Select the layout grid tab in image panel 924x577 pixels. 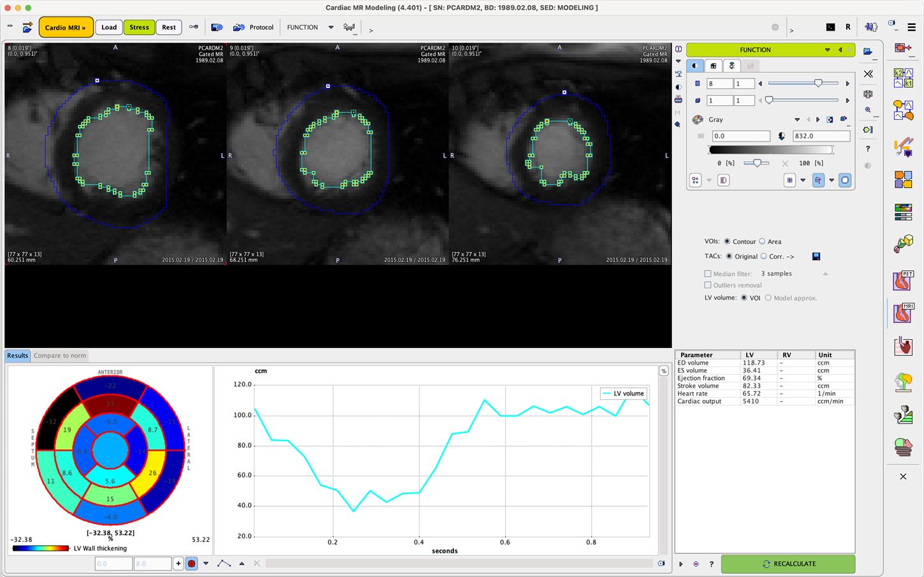tap(714, 66)
